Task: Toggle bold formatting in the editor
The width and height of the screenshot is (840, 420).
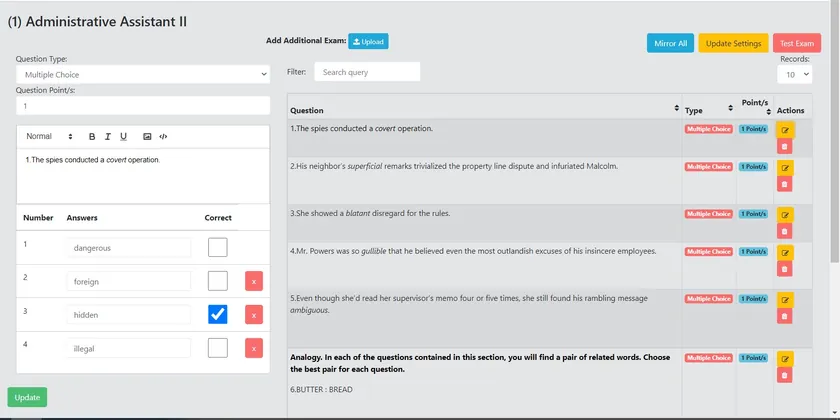Action: [x=92, y=137]
